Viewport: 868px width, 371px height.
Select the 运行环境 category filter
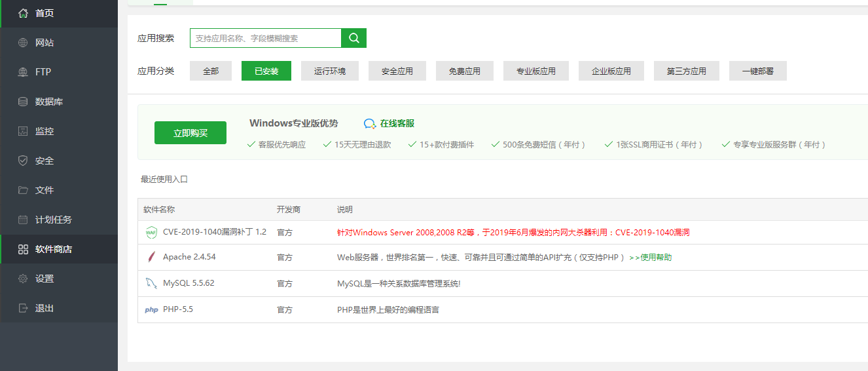[x=330, y=71]
